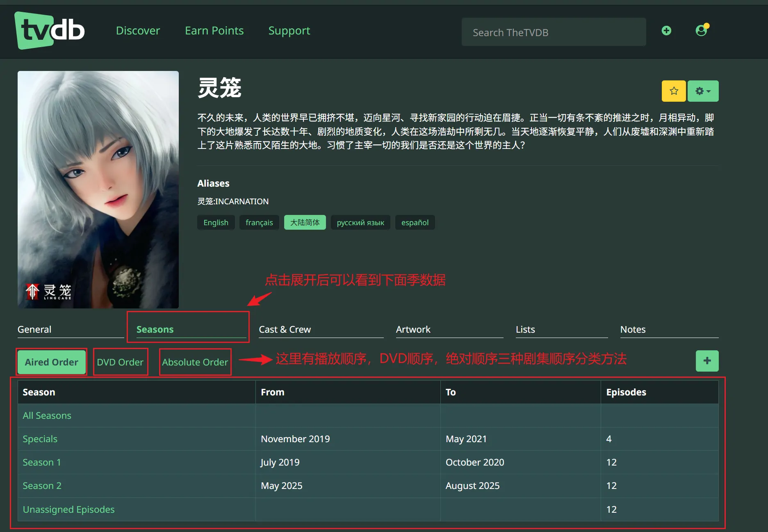Screen dimensions: 768x532
Task: Select the Absolute Order toggle
Action: click(195, 362)
